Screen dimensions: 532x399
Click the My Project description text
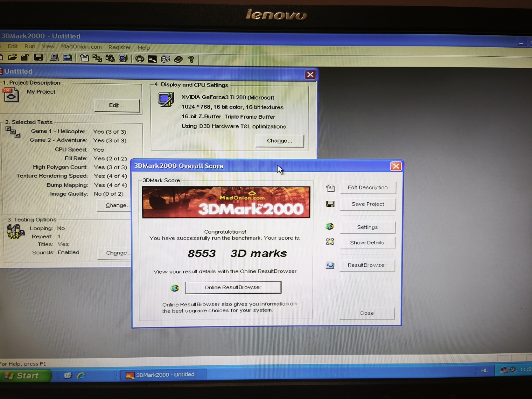[x=41, y=92]
